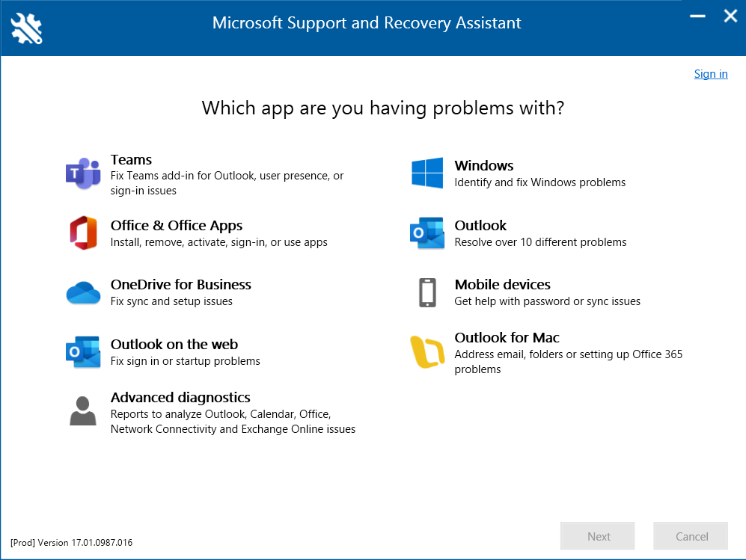Screen dimensions: 746x560
Task: Select the Windows logo icon
Action: pos(427,173)
